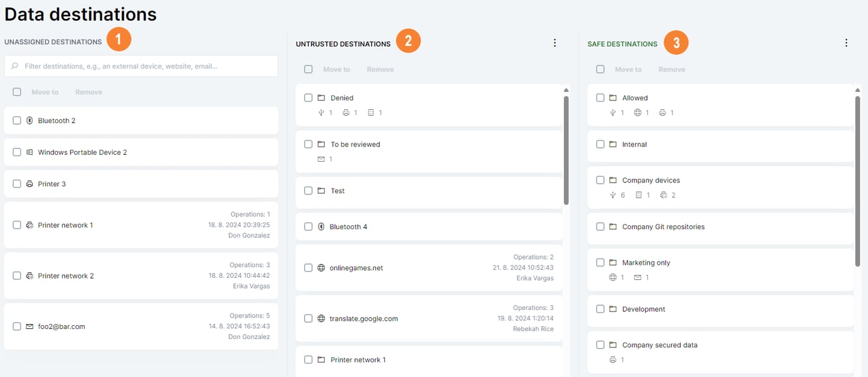Open the To be reviewed folder

click(355, 145)
